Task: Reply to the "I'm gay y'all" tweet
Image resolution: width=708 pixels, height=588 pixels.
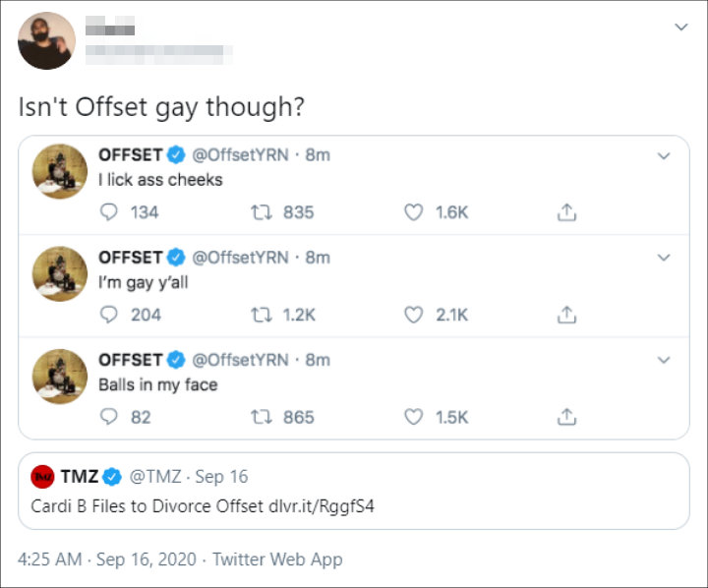Action: point(108,315)
